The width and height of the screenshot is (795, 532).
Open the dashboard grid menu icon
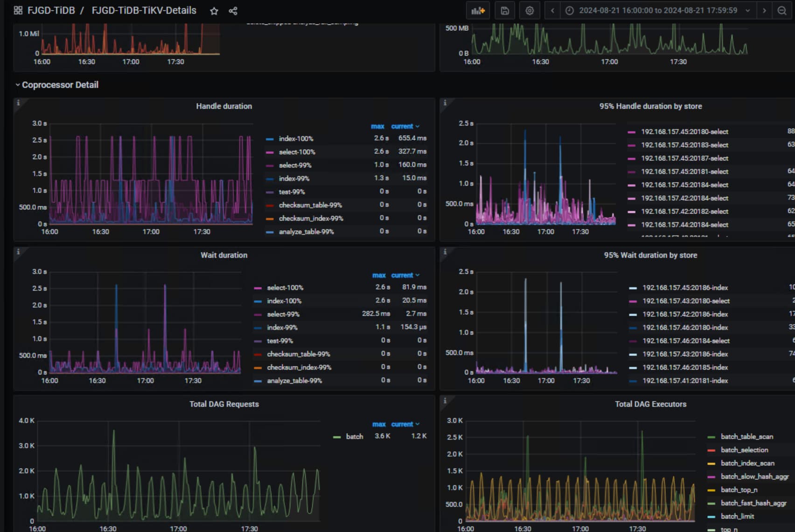pos(18,11)
